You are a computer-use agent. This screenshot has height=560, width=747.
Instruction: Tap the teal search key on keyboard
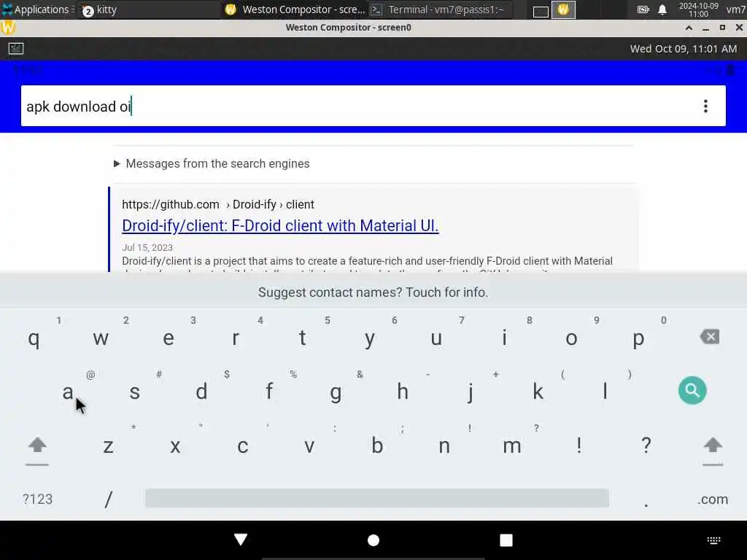(x=692, y=391)
